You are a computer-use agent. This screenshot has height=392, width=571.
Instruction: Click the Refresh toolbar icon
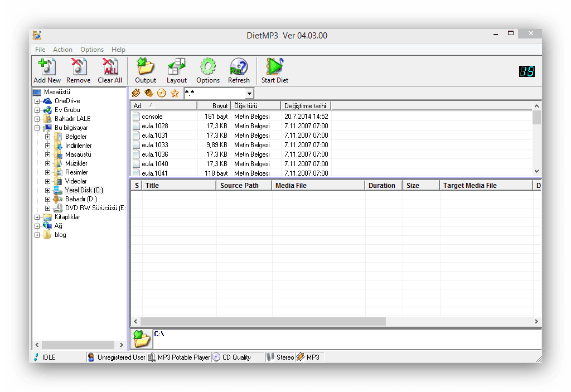239,67
